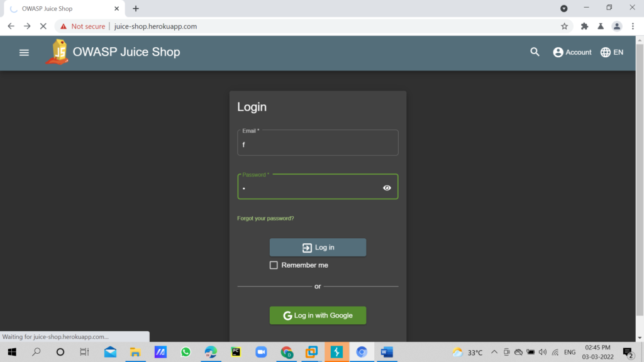
Task: Check the Remember me checkbox
Action: click(274, 265)
